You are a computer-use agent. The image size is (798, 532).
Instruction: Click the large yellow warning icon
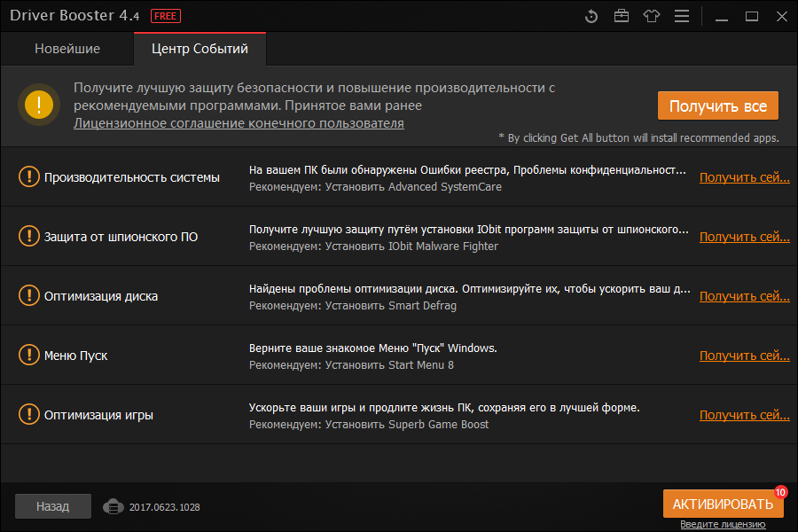(39, 105)
